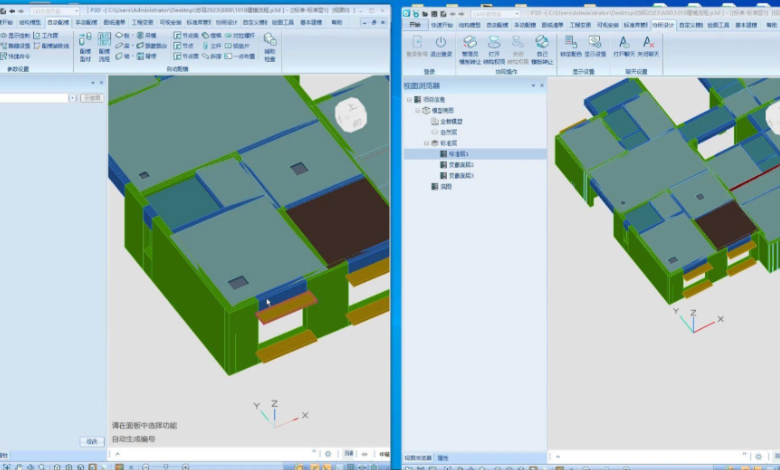
Task: Click the view cube in left viewport
Action: tap(351, 115)
